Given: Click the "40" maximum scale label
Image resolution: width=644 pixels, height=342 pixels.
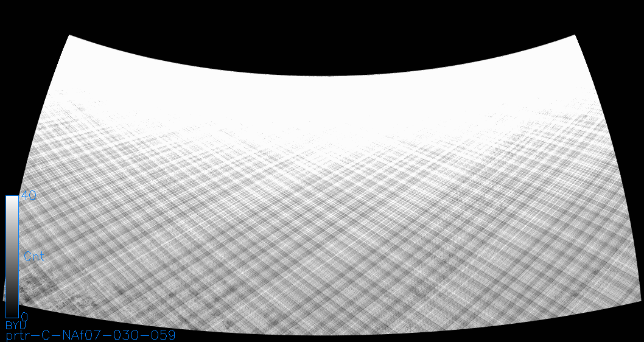Looking at the screenshot, I should coord(29,195).
